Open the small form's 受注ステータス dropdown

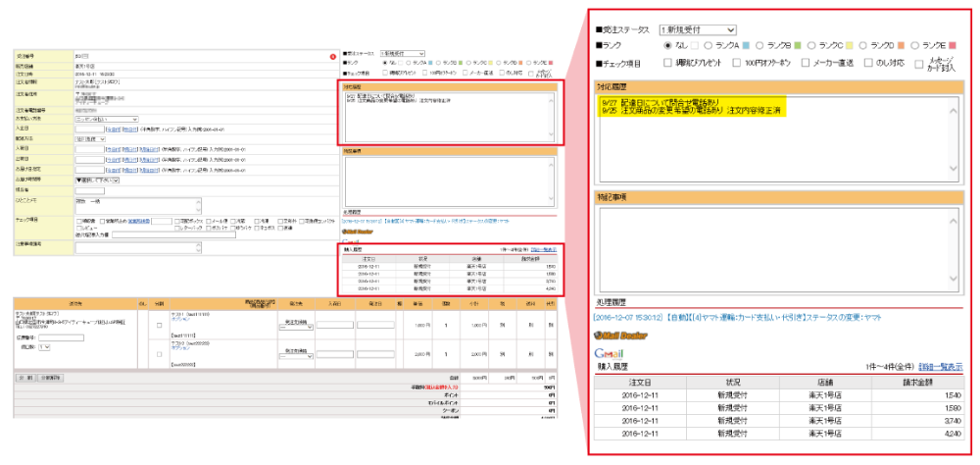click(402, 53)
